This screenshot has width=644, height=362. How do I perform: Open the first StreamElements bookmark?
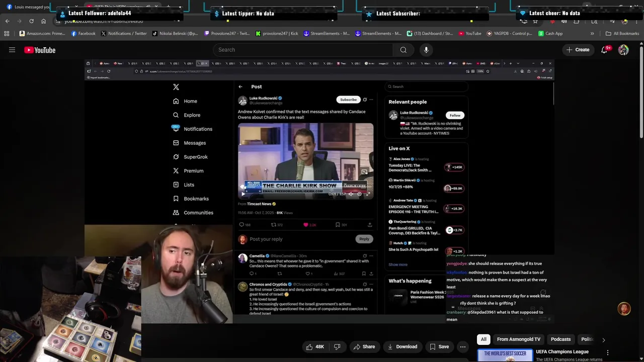326,34
